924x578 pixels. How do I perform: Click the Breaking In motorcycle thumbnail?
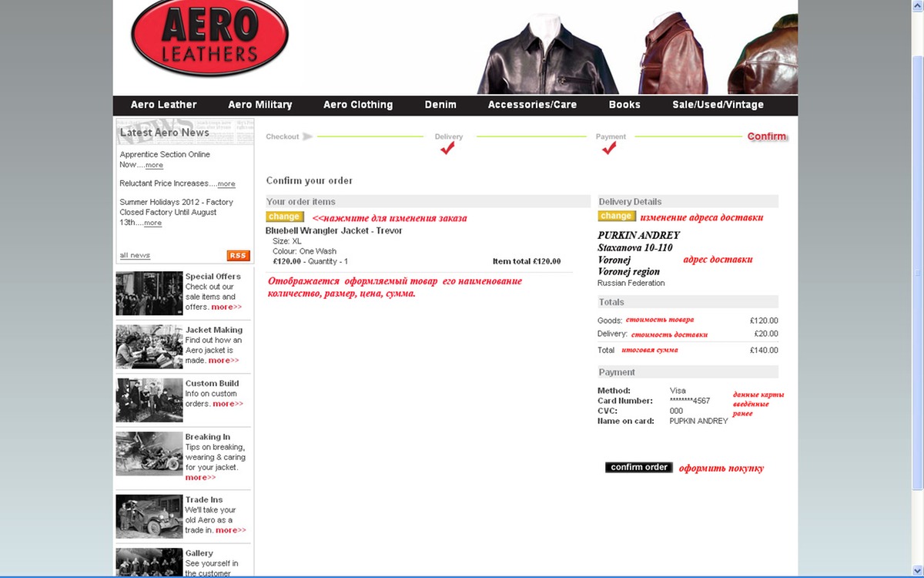tap(149, 454)
